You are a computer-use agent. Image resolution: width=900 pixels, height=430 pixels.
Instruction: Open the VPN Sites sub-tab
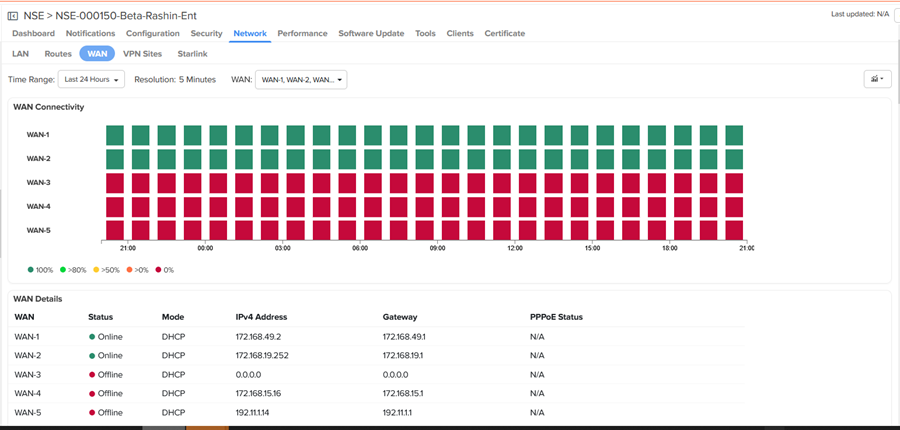142,54
